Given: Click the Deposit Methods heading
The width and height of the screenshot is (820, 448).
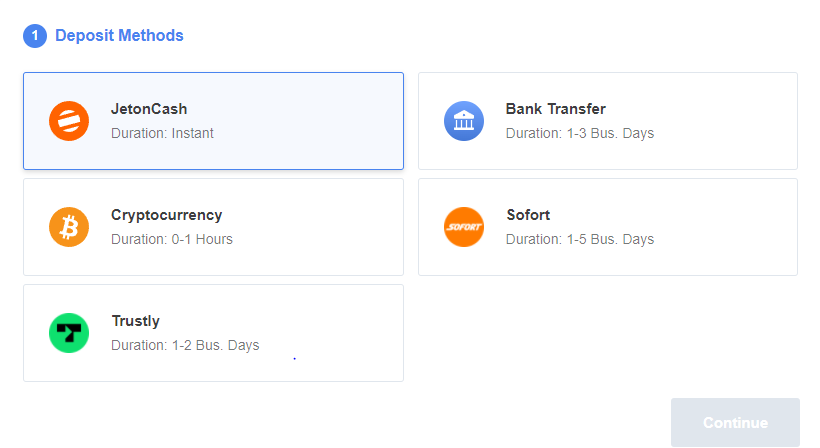Looking at the screenshot, I should (x=119, y=36).
